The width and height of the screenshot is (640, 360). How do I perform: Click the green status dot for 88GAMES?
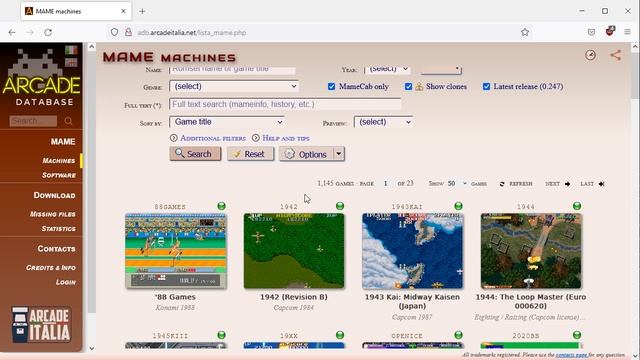click(x=221, y=206)
